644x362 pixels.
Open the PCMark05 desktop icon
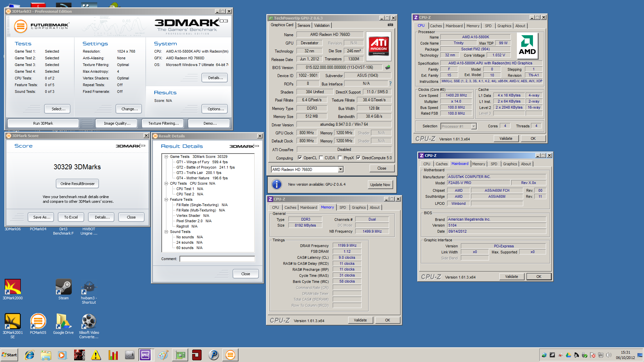pos(38,324)
